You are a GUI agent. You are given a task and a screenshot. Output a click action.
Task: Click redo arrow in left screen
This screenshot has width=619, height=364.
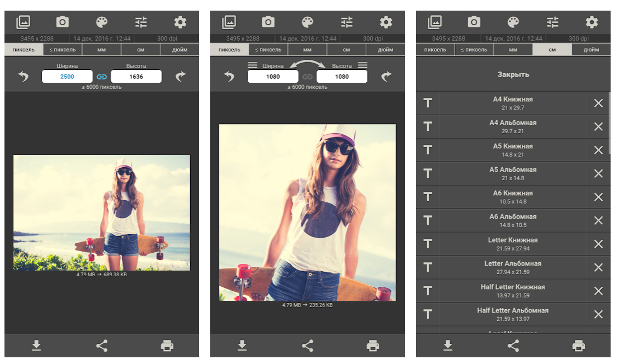click(181, 76)
